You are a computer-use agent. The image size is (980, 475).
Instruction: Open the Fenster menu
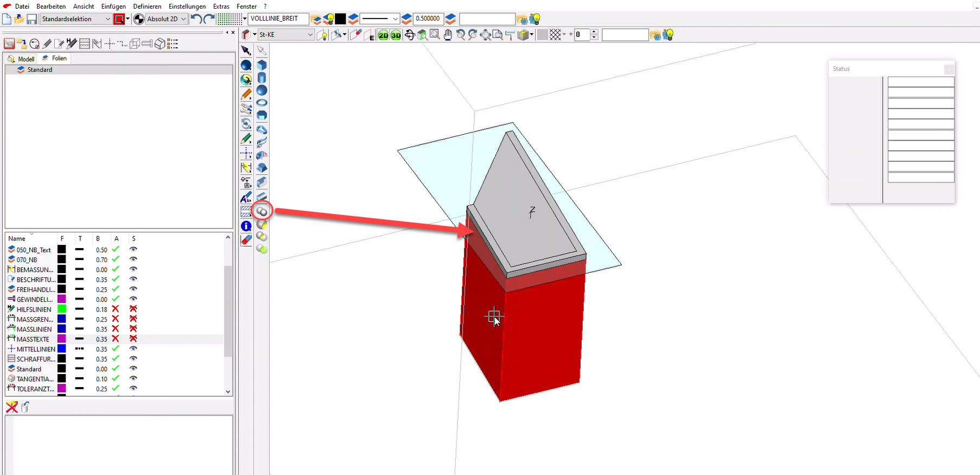pos(246,7)
